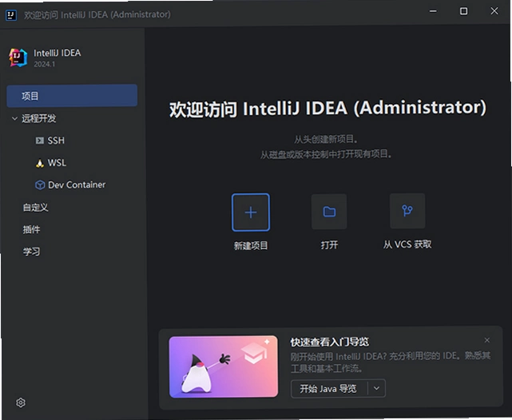The height and width of the screenshot is (420, 512).
Task: Click the Dev Container cube icon
Action: (40, 185)
